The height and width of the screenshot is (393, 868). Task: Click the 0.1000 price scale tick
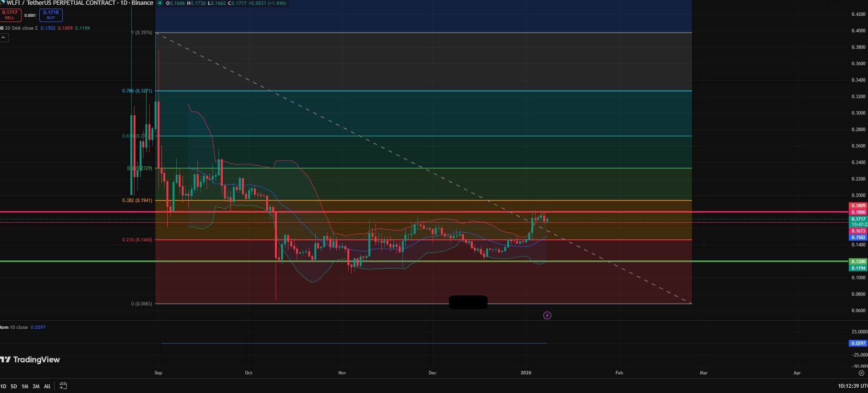[858, 278]
